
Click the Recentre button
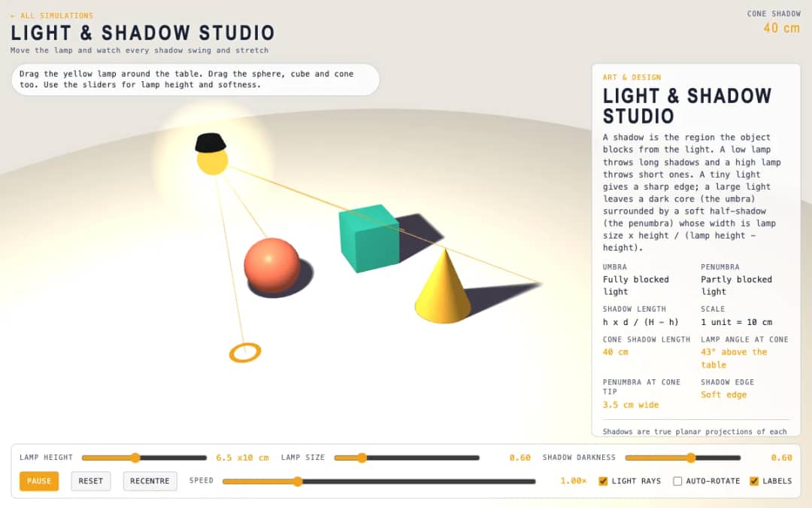point(150,481)
